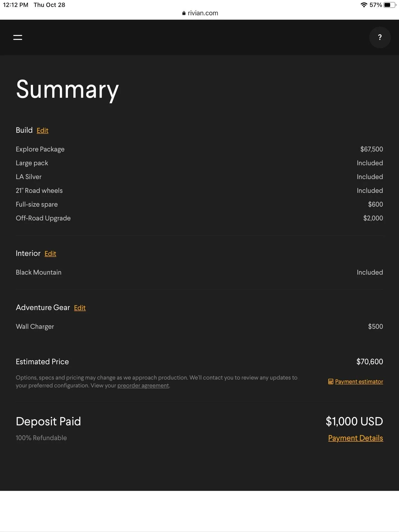Screen dimensions: 399x532
Task: Tap the Summary page heading
Action: (67, 90)
